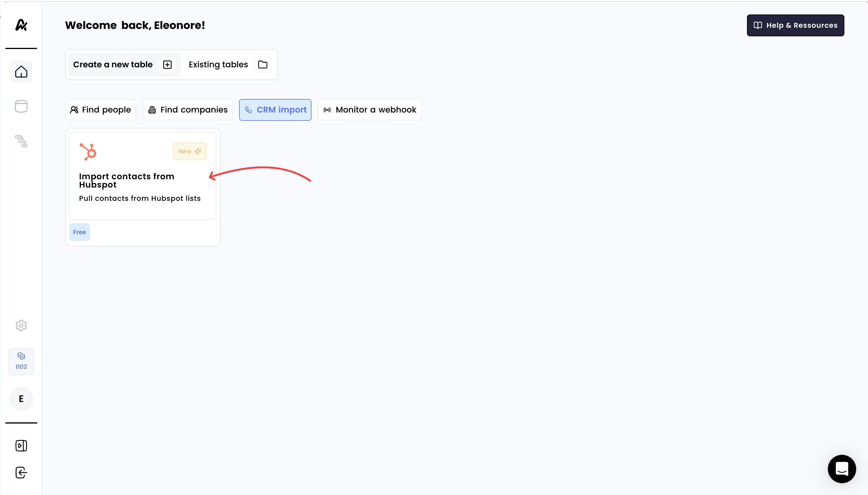Screen dimensions: 868x495
Task: Choose Monitor a webhook option
Action: [369, 110]
